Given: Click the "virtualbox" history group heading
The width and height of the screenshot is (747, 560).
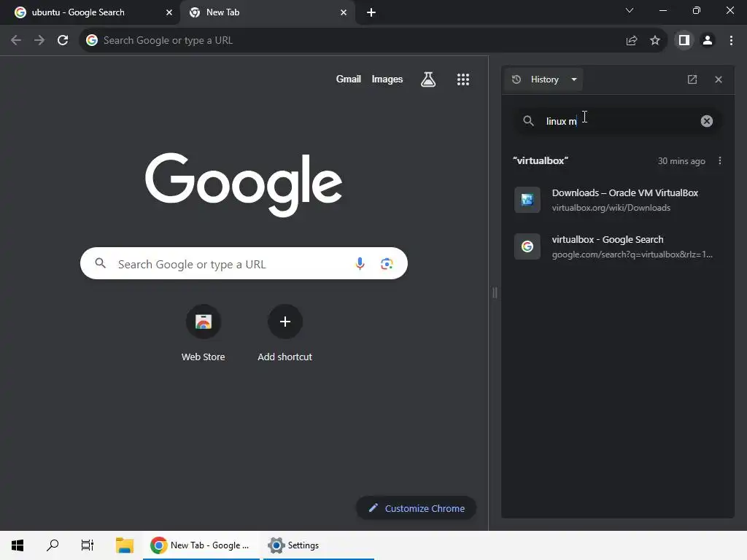Looking at the screenshot, I should pyautogui.click(x=541, y=161).
